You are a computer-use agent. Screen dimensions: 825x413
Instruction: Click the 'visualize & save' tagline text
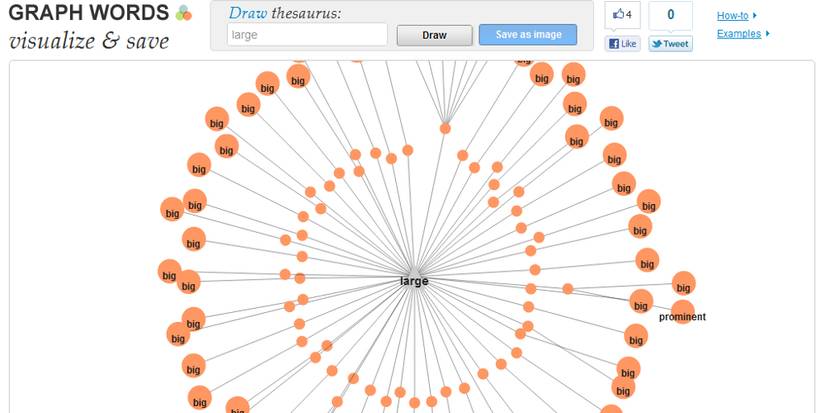[x=89, y=41]
